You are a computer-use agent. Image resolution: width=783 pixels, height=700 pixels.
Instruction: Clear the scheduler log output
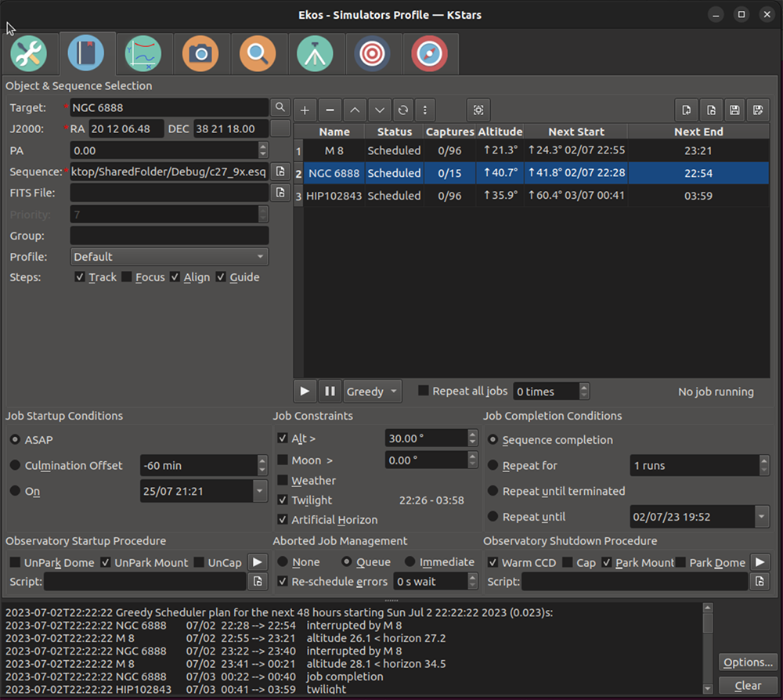click(747, 686)
